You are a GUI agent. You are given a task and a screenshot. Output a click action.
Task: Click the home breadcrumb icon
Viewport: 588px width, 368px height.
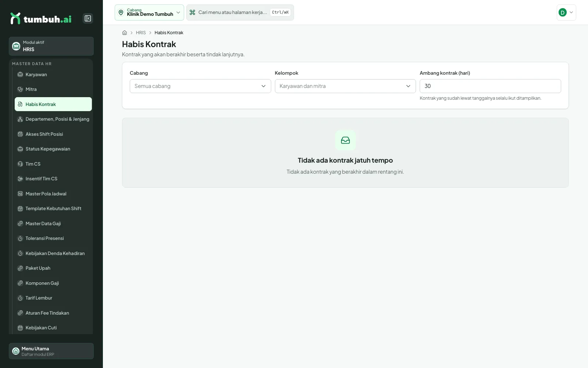(x=125, y=33)
